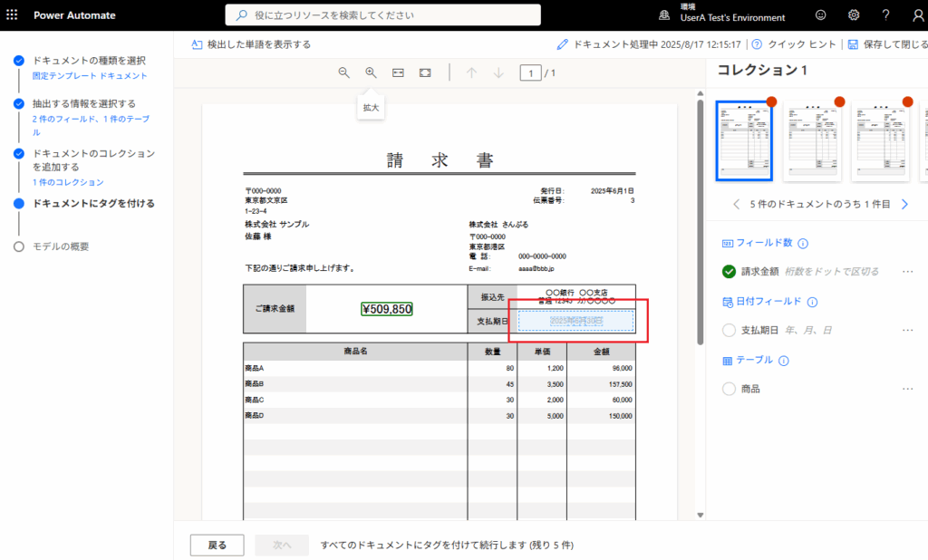Viewport: 928px width, 560px height.
Task: Click the scrollbar up arrow
Action: [701, 93]
